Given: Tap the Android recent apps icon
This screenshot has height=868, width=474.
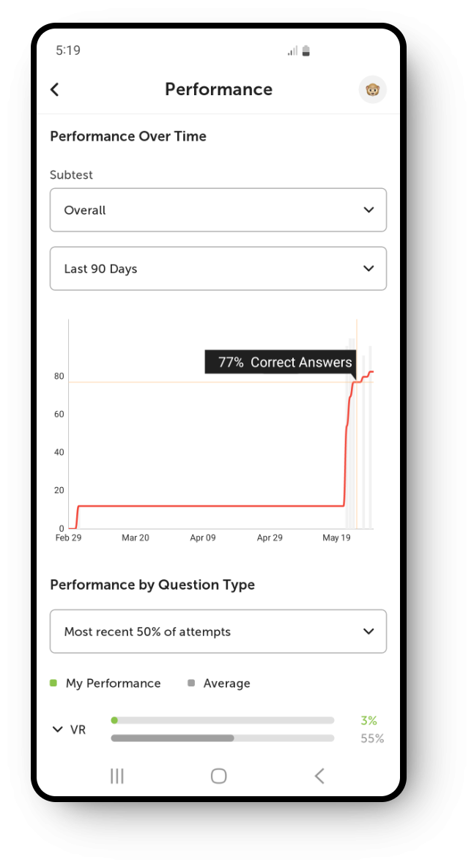Looking at the screenshot, I should [116, 776].
